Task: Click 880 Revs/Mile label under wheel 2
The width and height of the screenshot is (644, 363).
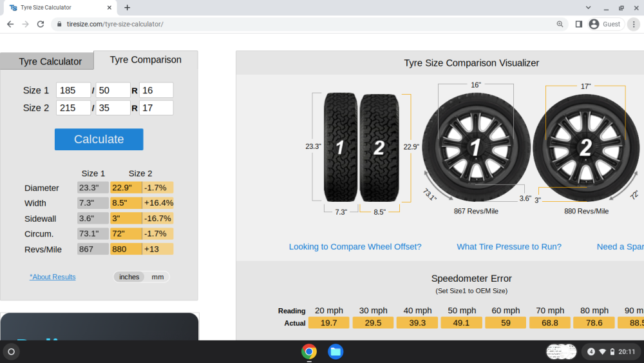Action: click(586, 211)
